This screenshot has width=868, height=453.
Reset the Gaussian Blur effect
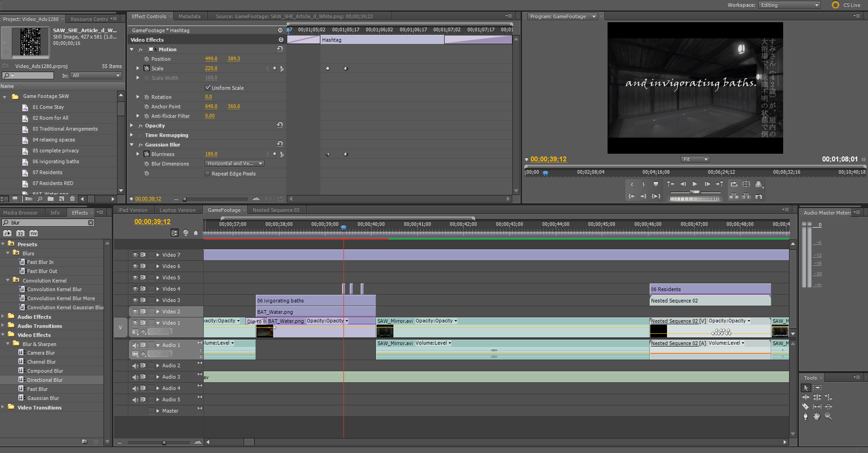click(280, 144)
